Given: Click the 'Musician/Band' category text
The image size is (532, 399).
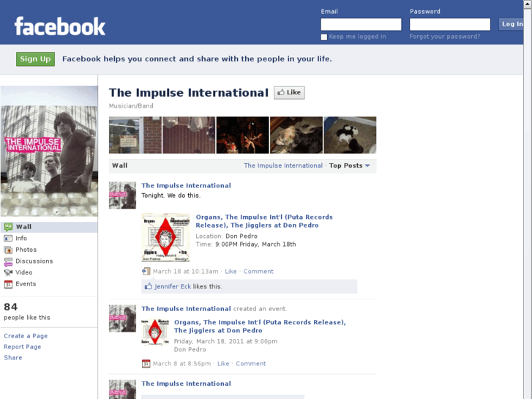Looking at the screenshot, I should click(131, 106).
